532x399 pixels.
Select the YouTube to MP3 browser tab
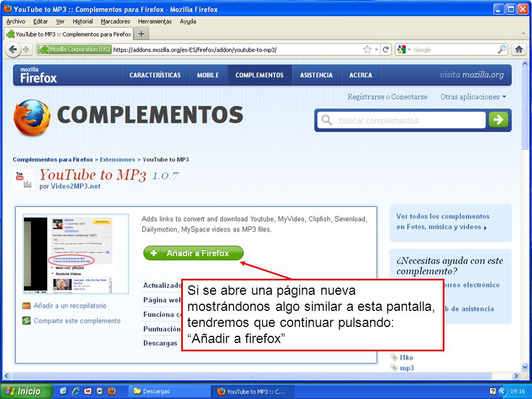point(69,34)
